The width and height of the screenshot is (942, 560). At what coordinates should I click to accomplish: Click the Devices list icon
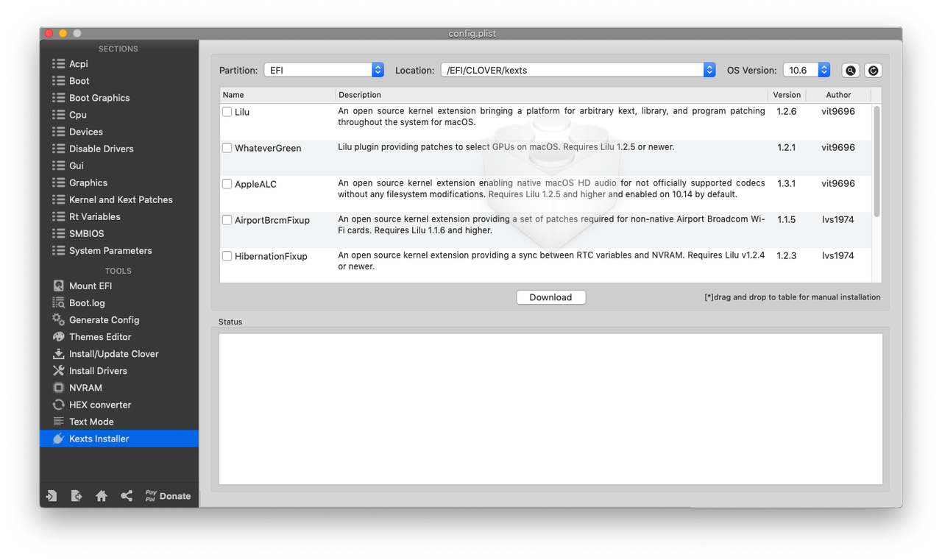[58, 132]
